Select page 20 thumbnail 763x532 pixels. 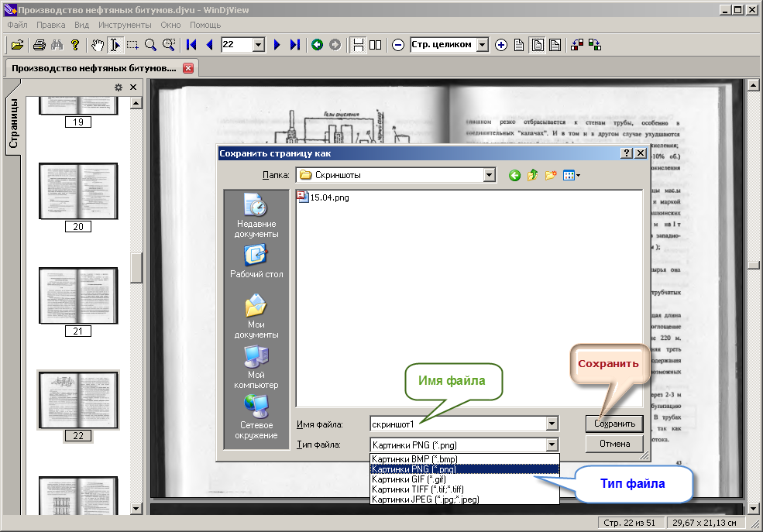pos(78,191)
